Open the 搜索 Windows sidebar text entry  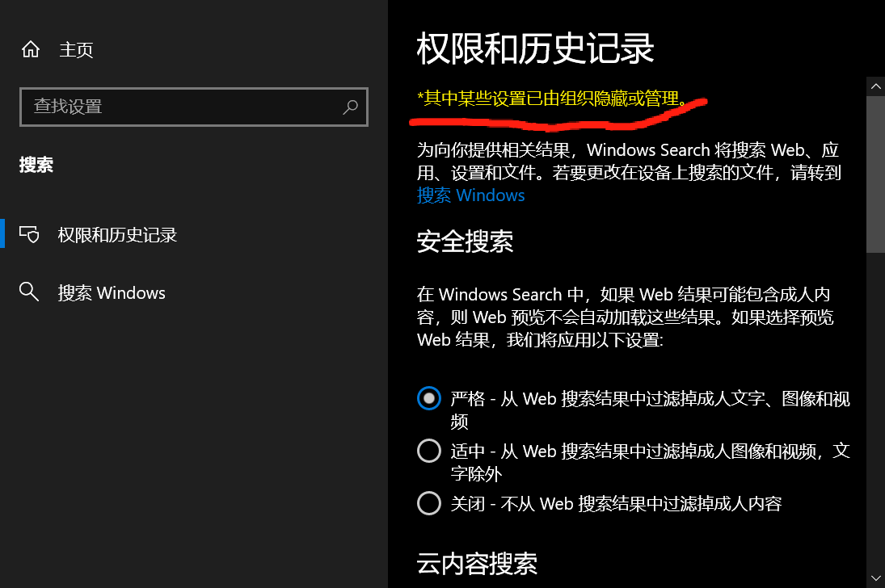pyautogui.click(x=112, y=293)
